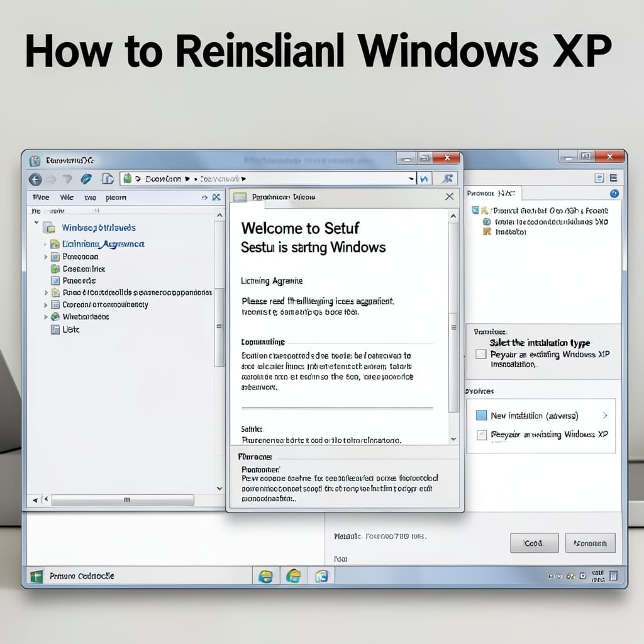The image size is (644, 644).
Task: Click the page icon in right window toolbar
Action: click(599, 178)
